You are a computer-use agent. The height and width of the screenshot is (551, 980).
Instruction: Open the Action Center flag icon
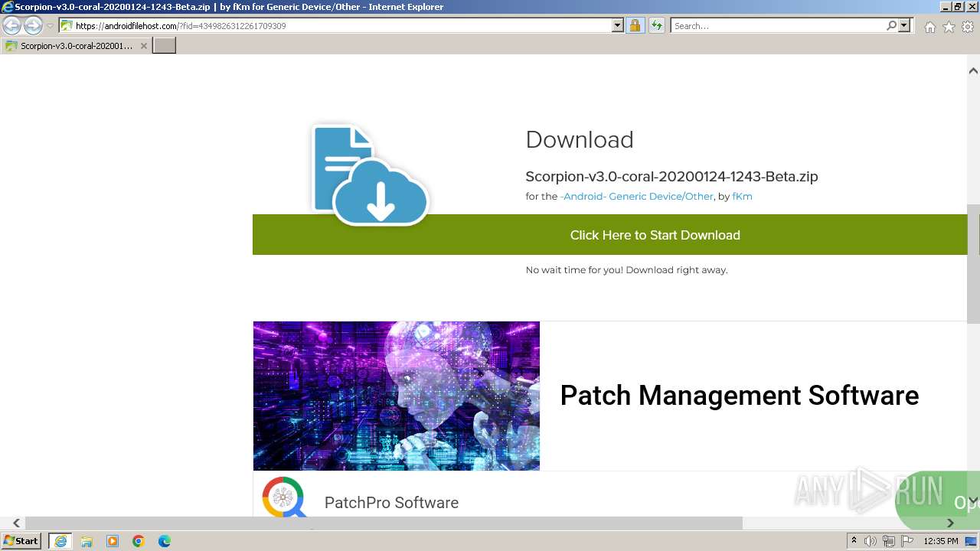(x=906, y=541)
